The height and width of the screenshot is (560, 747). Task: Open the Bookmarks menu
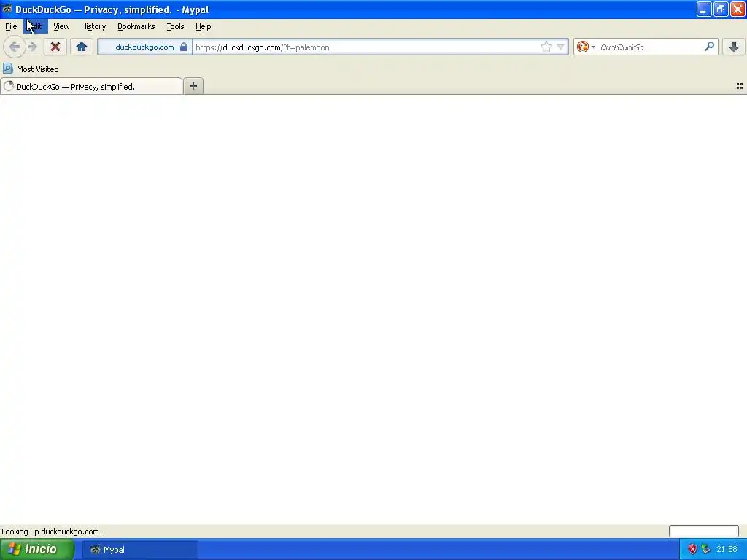(x=136, y=26)
